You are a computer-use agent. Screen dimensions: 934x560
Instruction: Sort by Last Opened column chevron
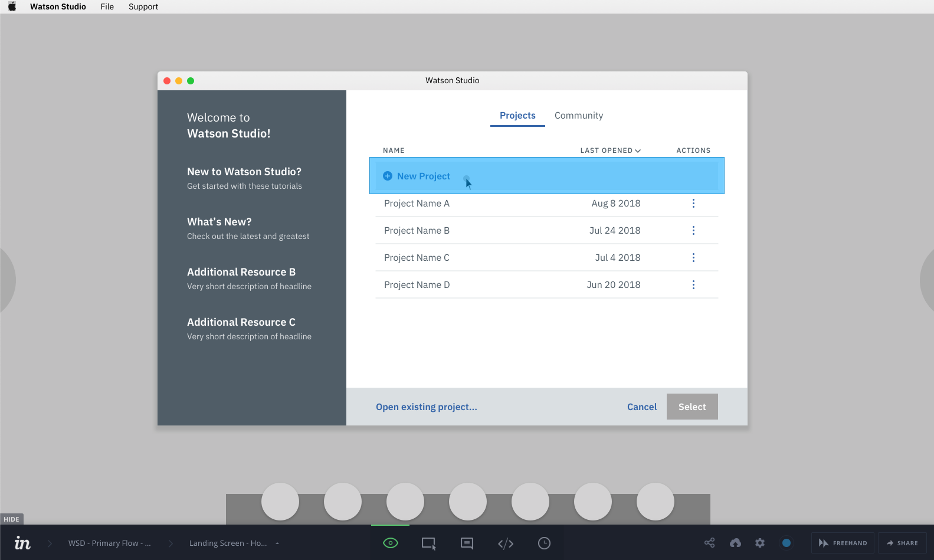638,150
